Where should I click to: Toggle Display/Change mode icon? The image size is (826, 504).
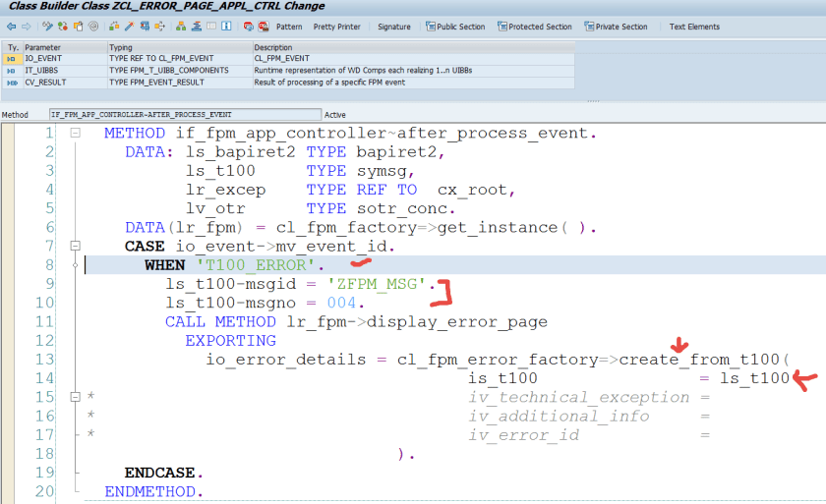[47, 27]
